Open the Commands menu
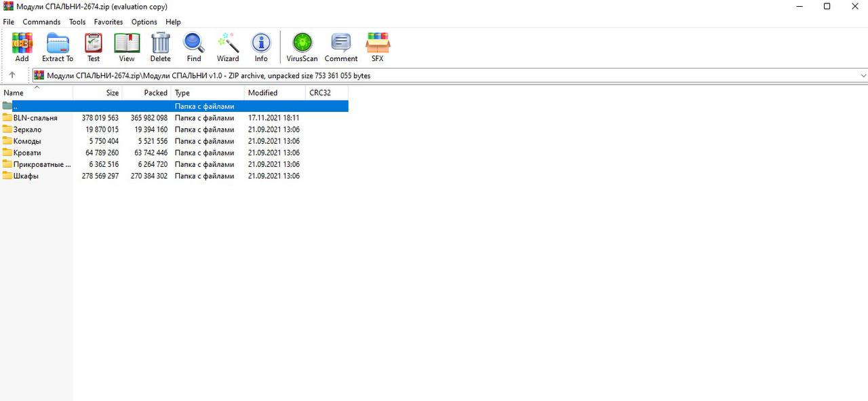This screenshot has width=868, height=401. 41,22
